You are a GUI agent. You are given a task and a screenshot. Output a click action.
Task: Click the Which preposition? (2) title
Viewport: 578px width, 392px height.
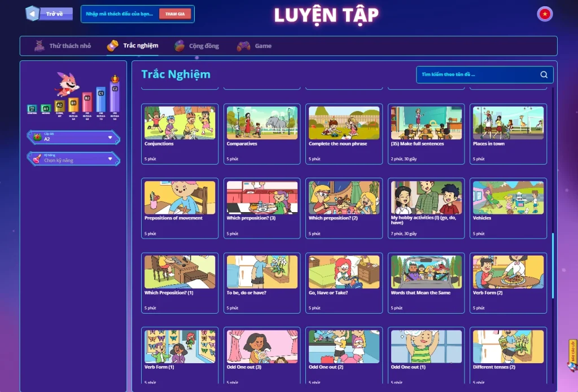[333, 218]
